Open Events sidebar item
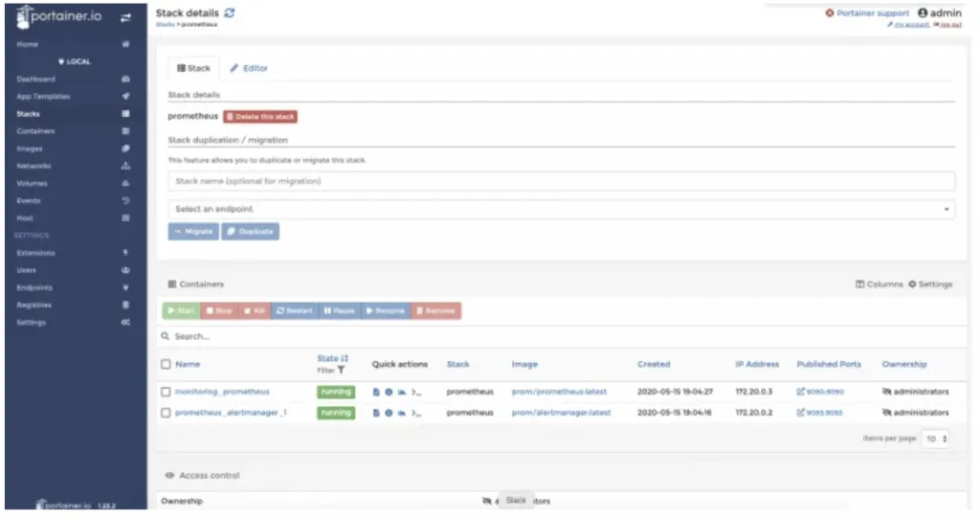This screenshot has height=519, width=980. [28, 201]
